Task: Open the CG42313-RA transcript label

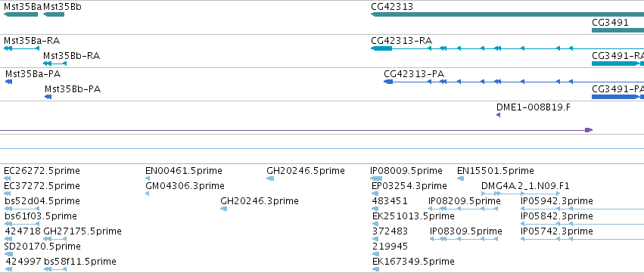Action: point(401,41)
